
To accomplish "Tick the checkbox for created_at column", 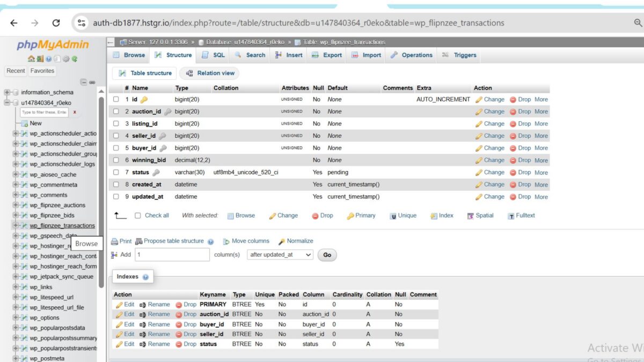I will pyautogui.click(x=116, y=184).
